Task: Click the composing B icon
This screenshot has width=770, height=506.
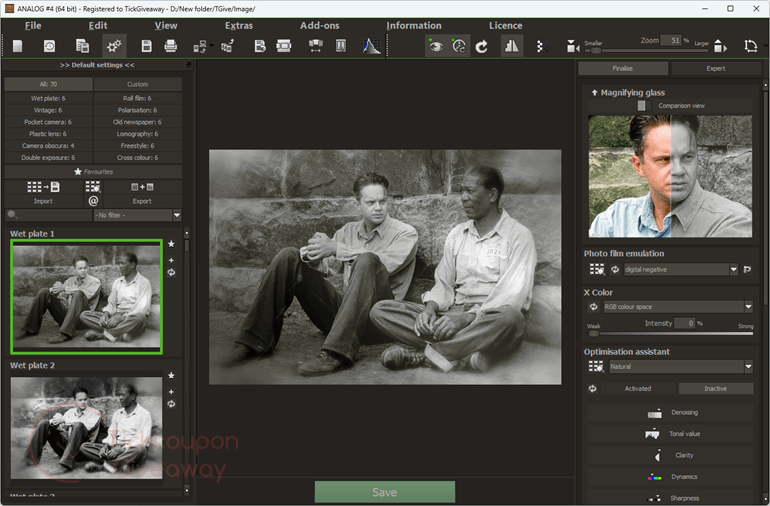Action: (x=260, y=46)
